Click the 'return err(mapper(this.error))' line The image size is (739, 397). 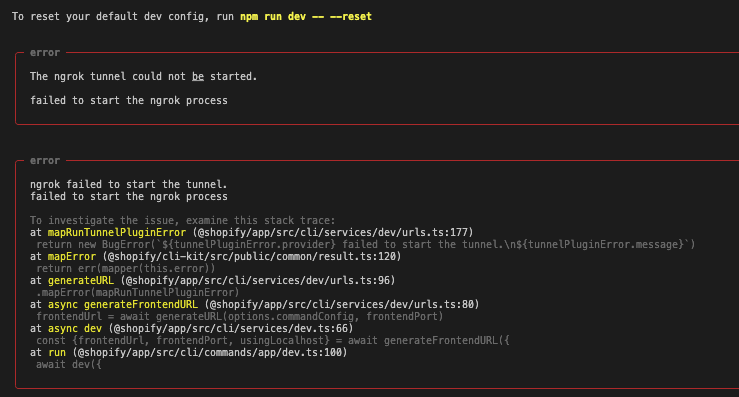pyautogui.click(x=125, y=269)
